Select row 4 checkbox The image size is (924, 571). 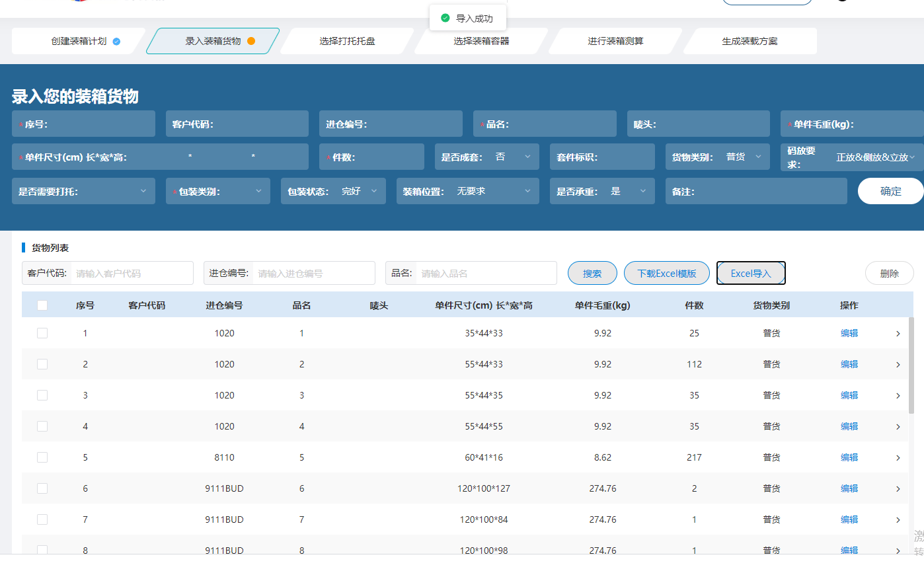tap(42, 426)
